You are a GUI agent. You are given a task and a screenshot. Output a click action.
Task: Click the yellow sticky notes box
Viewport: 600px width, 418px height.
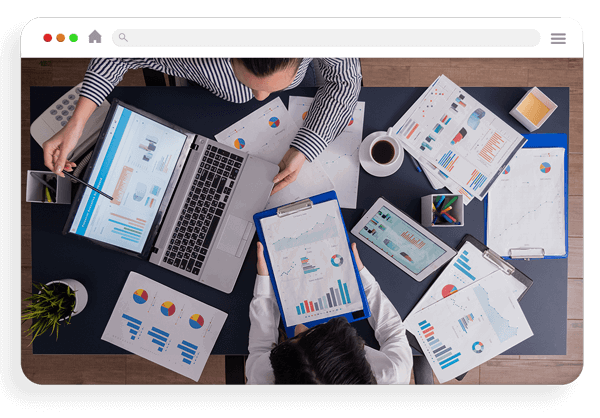[533, 109]
